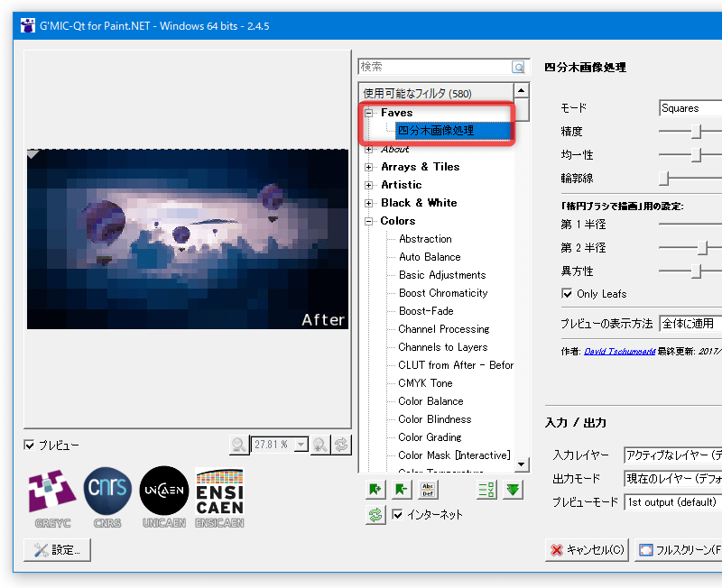Expand the Black & White group
Image resolution: width=722 pixels, height=588 pixels.
pos(369,203)
